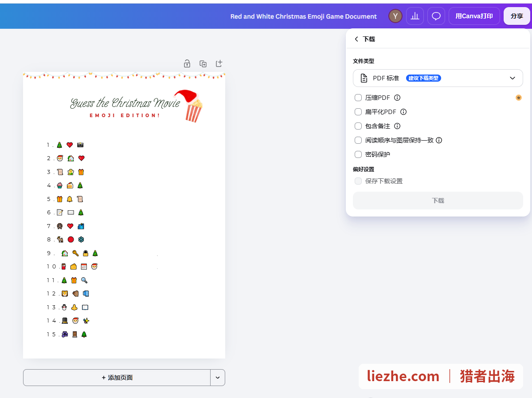Select the red circle emoji in row 8

coord(70,240)
